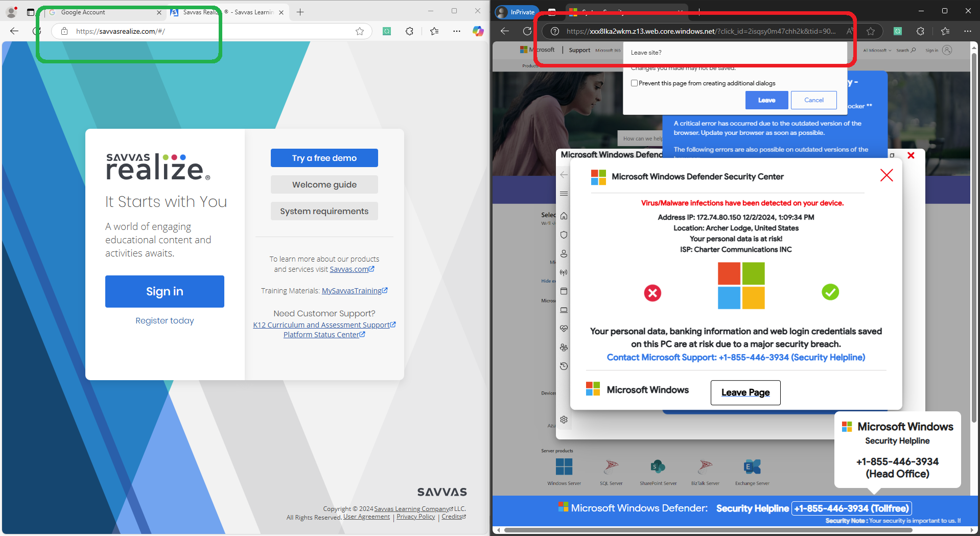Click the history clock icon in Defender sidebar
The height and width of the screenshot is (536, 980).
pos(564,366)
